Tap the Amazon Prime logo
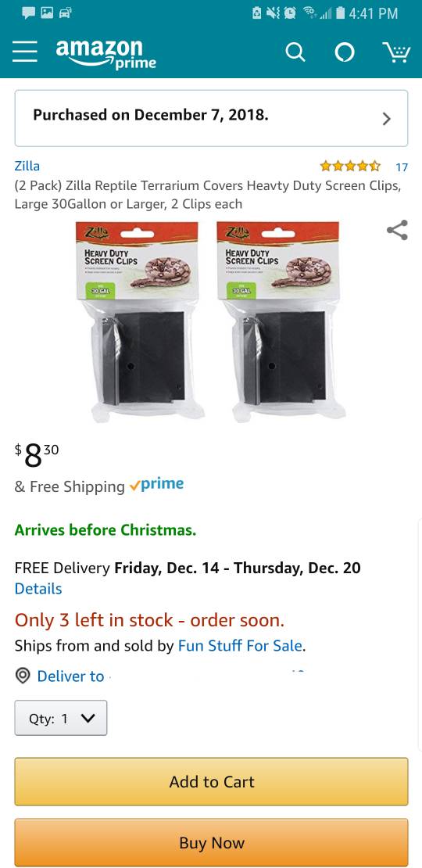 [105, 54]
